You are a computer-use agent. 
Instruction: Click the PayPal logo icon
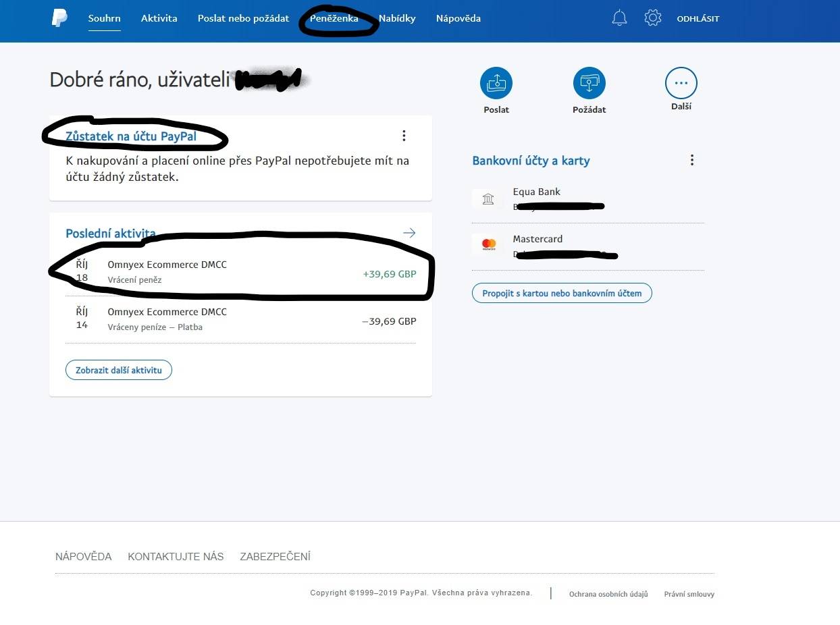coord(59,18)
